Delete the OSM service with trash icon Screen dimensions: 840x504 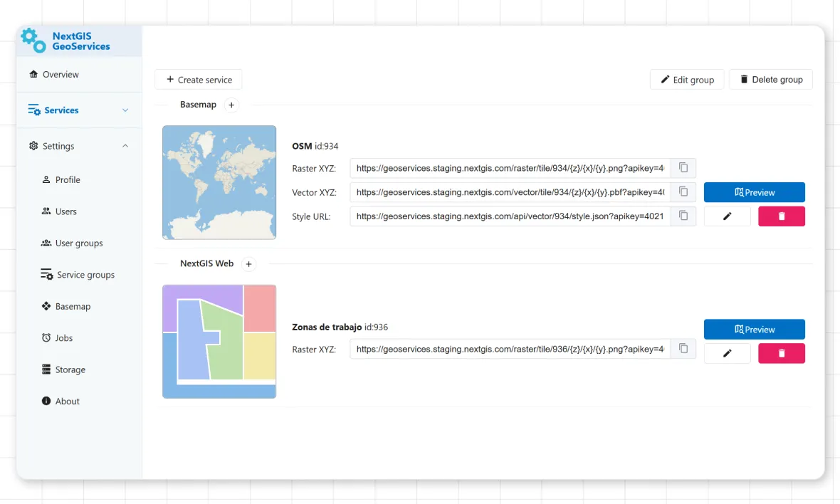[x=782, y=216]
